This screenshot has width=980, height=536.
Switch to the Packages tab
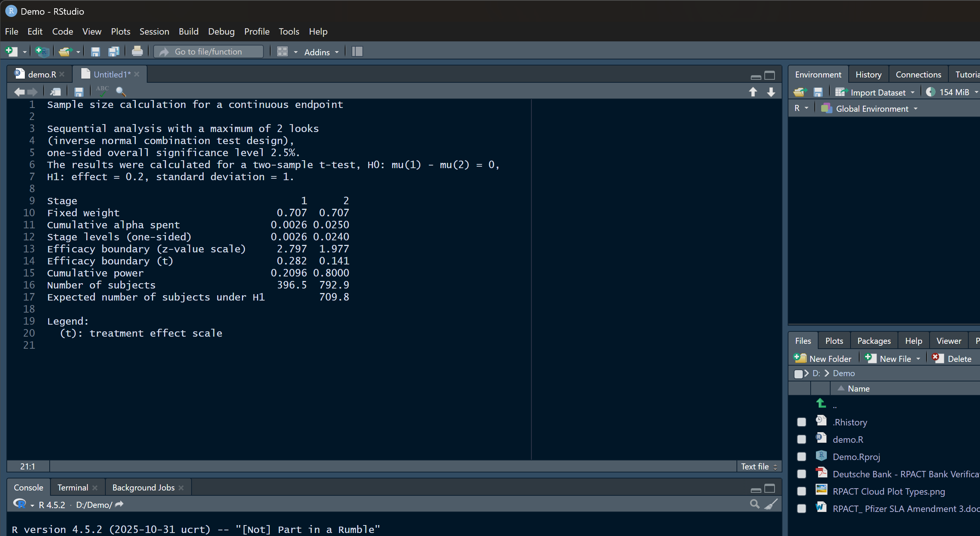tap(874, 341)
